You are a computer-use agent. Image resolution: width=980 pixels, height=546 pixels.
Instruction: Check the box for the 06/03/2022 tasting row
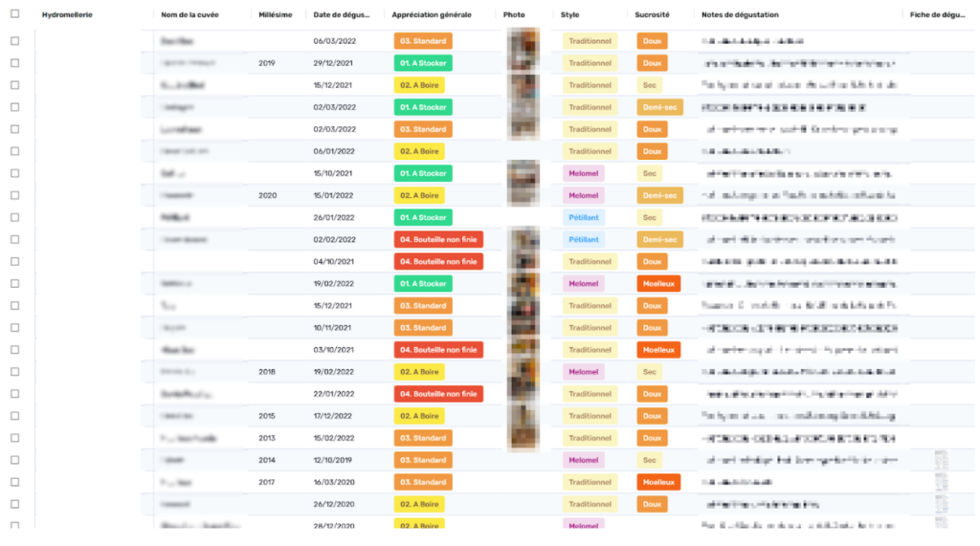14,41
